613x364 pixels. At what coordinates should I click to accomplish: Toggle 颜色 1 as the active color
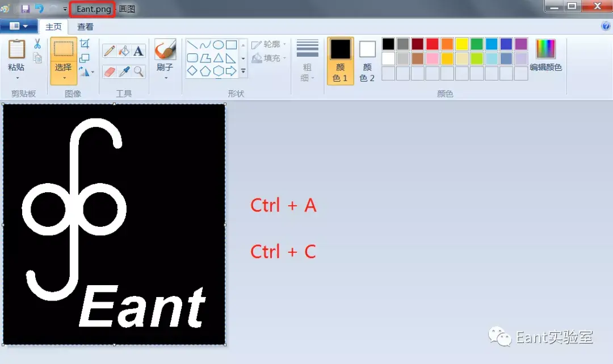pos(341,61)
